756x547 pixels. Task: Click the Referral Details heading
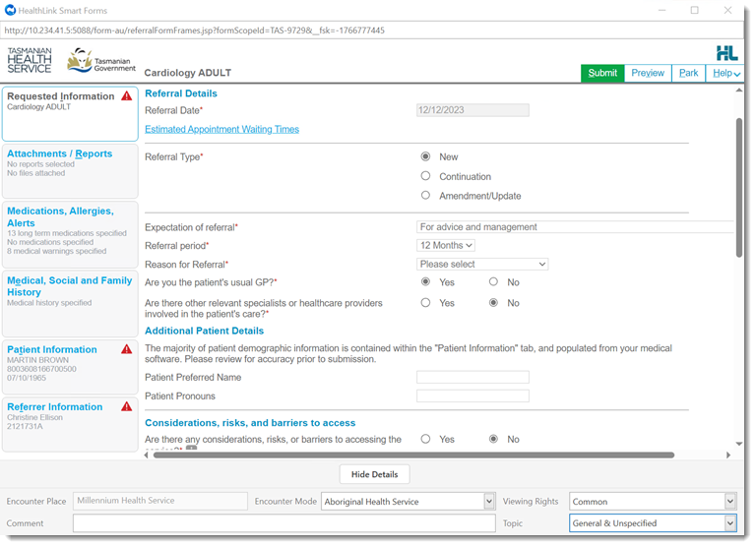click(181, 93)
